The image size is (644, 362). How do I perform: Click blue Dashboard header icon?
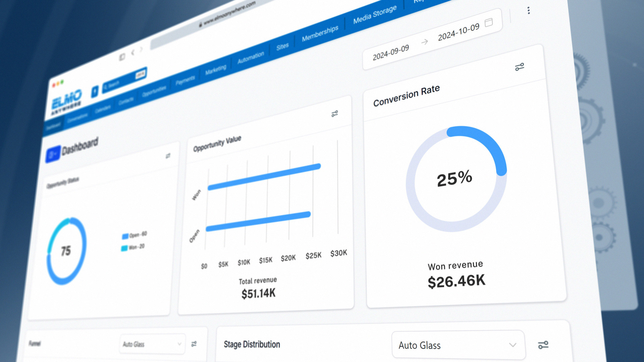point(53,155)
